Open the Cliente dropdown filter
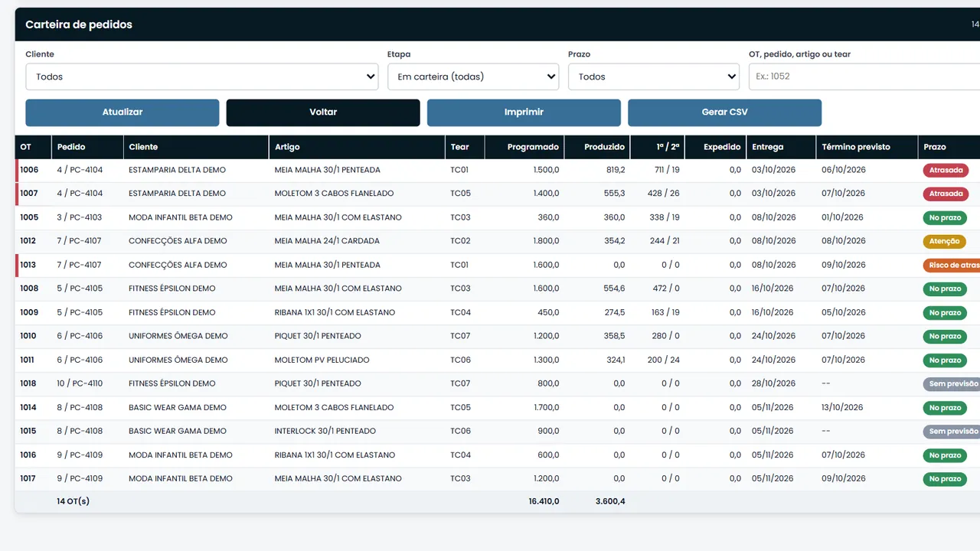 [202, 77]
